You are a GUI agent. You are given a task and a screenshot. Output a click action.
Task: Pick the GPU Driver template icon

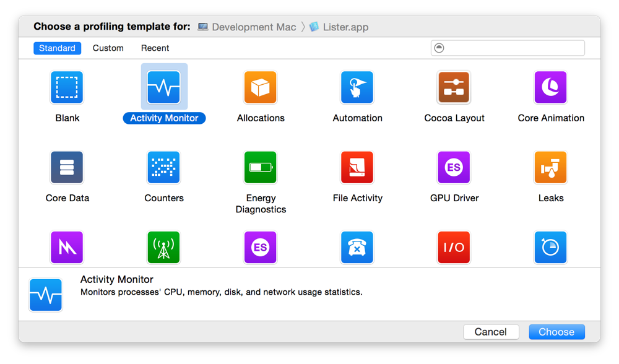tap(454, 168)
